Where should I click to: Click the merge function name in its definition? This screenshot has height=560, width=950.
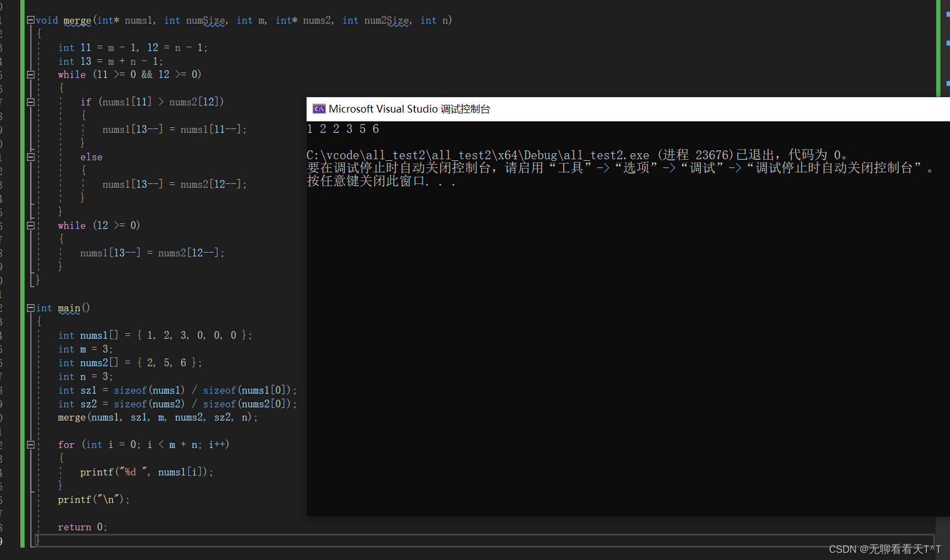click(77, 20)
